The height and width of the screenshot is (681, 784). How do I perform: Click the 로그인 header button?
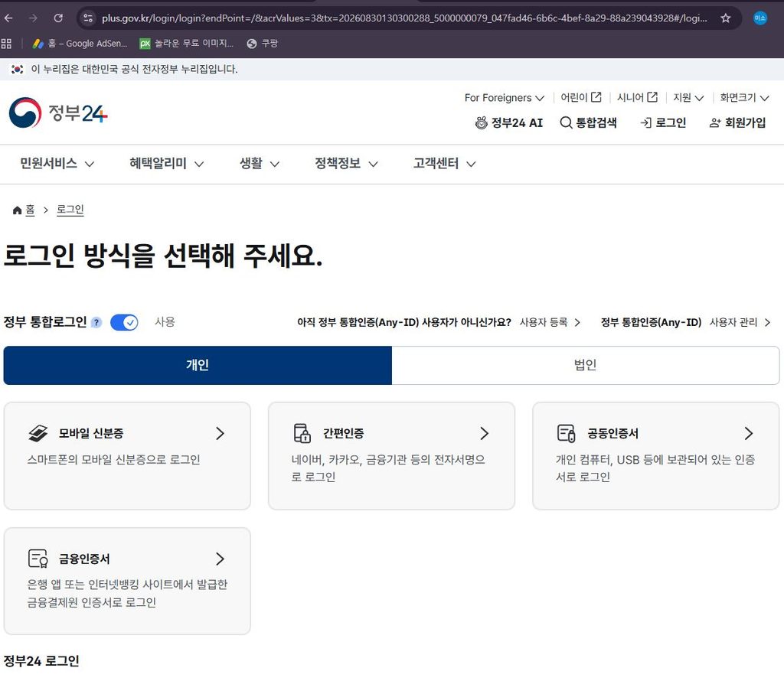[663, 123]
